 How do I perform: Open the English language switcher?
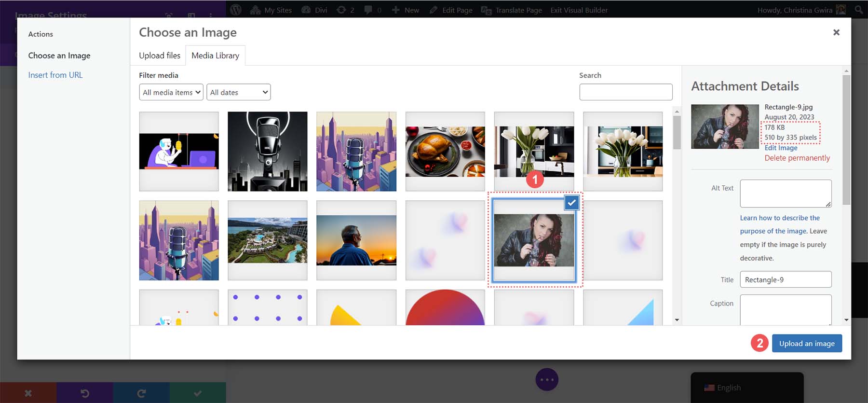pyautogui.click(x=747, y=388)
